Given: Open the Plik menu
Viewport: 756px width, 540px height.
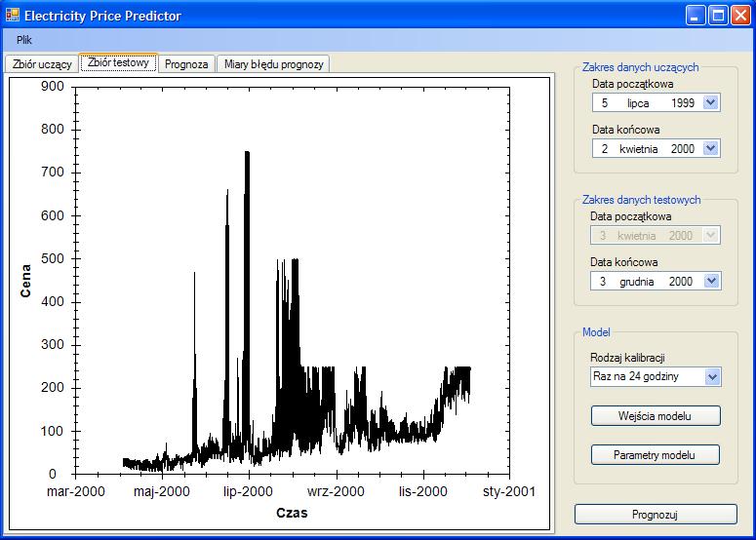Looking at the screenshot, I should coord(23,40).
